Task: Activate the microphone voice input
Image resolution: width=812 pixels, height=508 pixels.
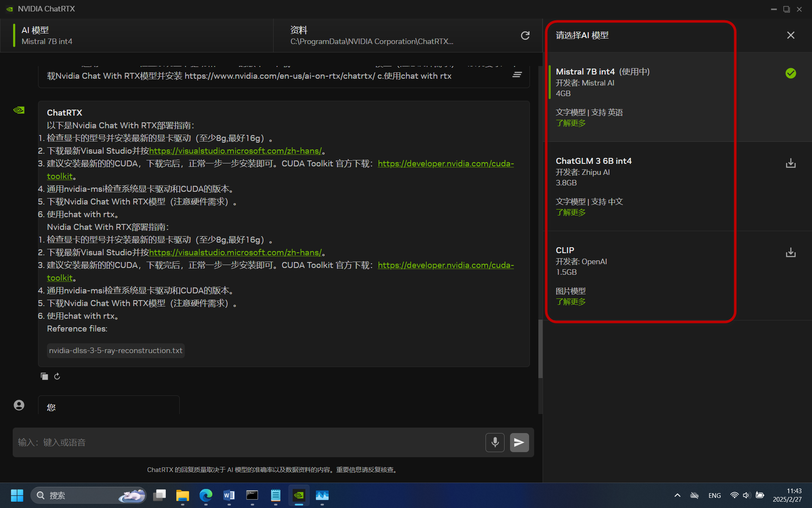Action: [x=495, y=442]
